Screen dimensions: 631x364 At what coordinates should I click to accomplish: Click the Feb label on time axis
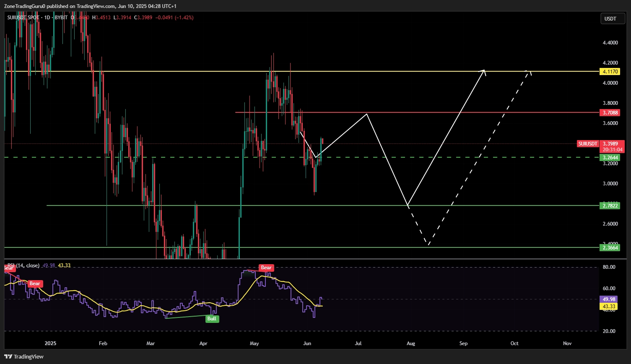click(103, 343)
